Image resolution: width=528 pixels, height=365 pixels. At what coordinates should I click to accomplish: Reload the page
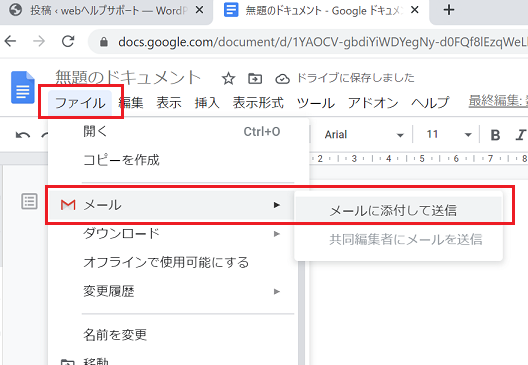(68, 41)
